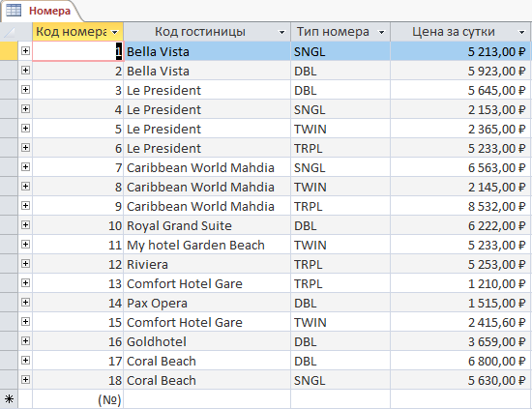This screenshot has height=409, width=532.
Task: Click the Номера table tab
Action: (41, 11)
